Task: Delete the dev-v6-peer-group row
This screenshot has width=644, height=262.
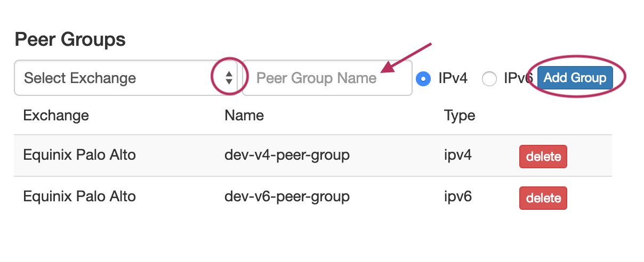Action: point(543,198)
